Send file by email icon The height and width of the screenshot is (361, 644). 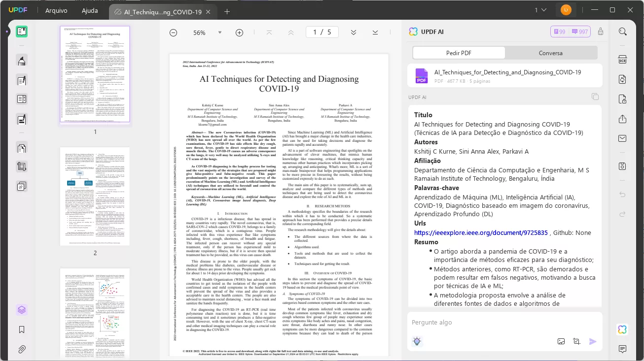(623, 138)
